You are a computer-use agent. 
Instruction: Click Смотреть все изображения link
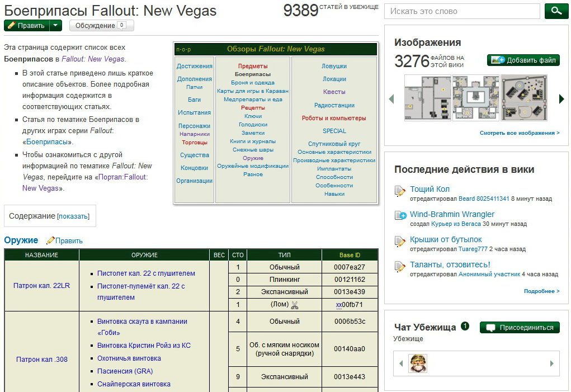pyautogui.click(x=520, y=133)
